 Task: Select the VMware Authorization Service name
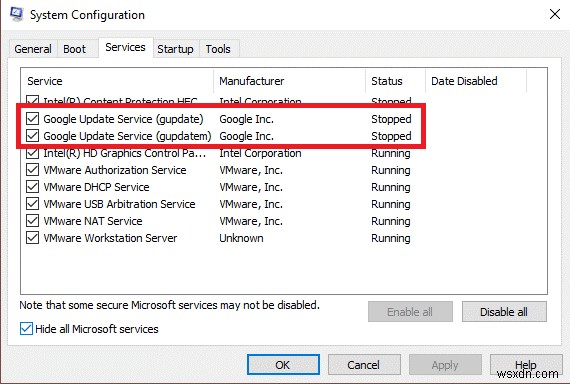115,170
